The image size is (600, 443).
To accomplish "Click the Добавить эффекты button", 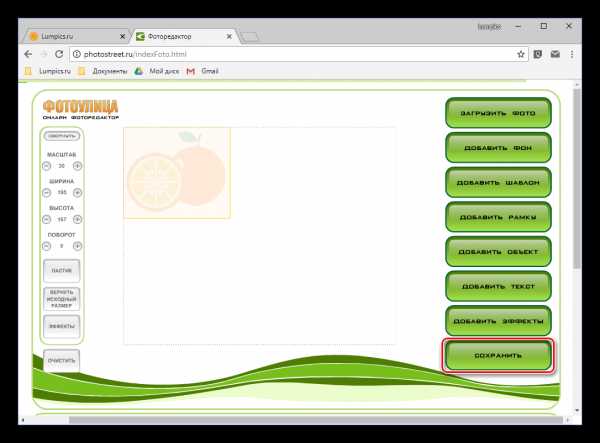I will point(498,320).
